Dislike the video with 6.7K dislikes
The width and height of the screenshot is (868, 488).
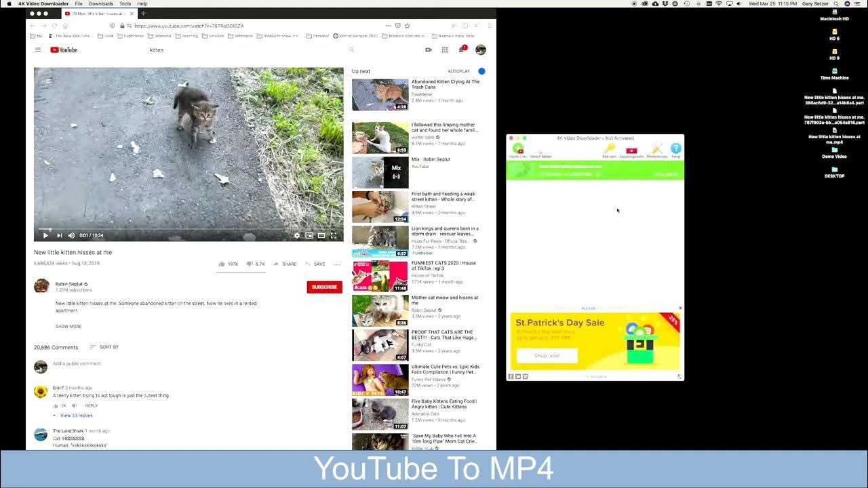point(256,264)
